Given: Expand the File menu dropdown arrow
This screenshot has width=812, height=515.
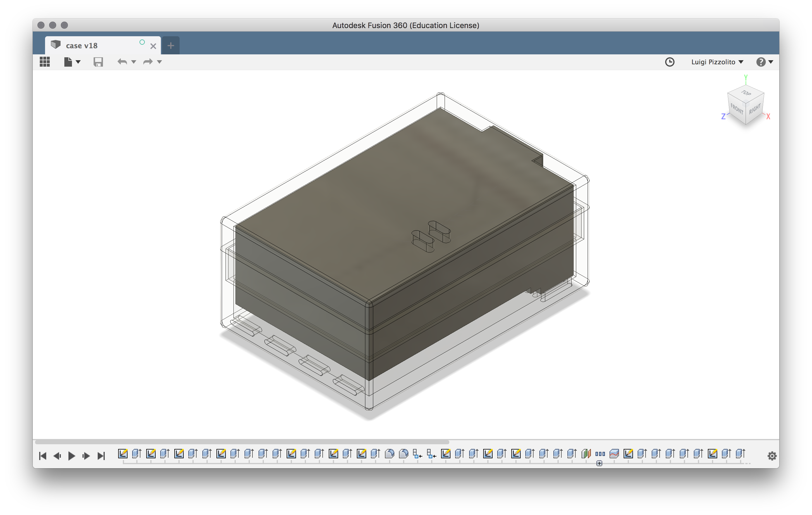Looking at the screenshot, I should [79, 62].
